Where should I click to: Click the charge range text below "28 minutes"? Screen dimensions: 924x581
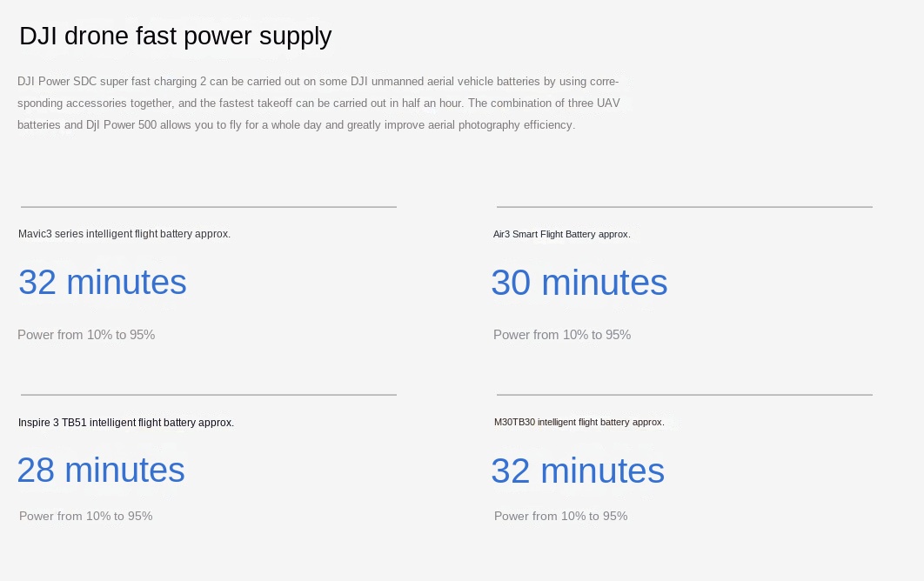click(x=86, y=516)
